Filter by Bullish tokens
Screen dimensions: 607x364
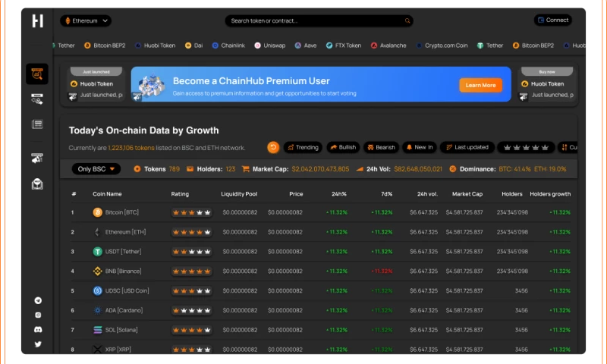coord(344,147)
